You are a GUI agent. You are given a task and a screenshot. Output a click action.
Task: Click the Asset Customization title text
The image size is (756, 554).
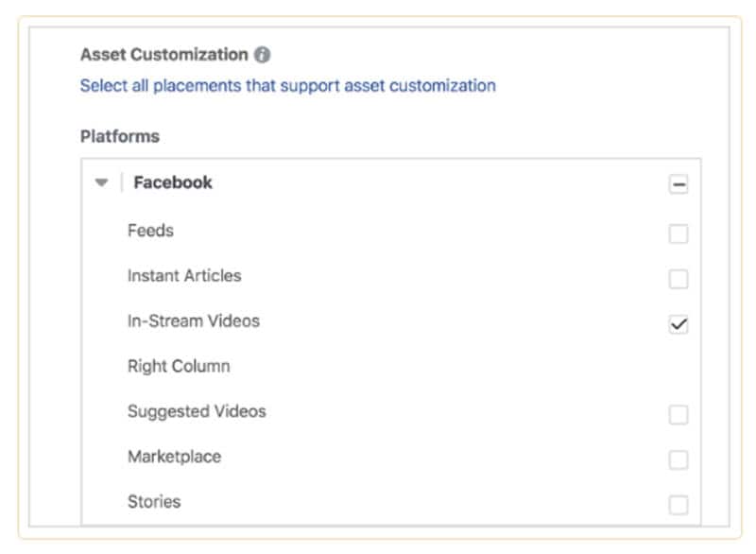point(163,55)
